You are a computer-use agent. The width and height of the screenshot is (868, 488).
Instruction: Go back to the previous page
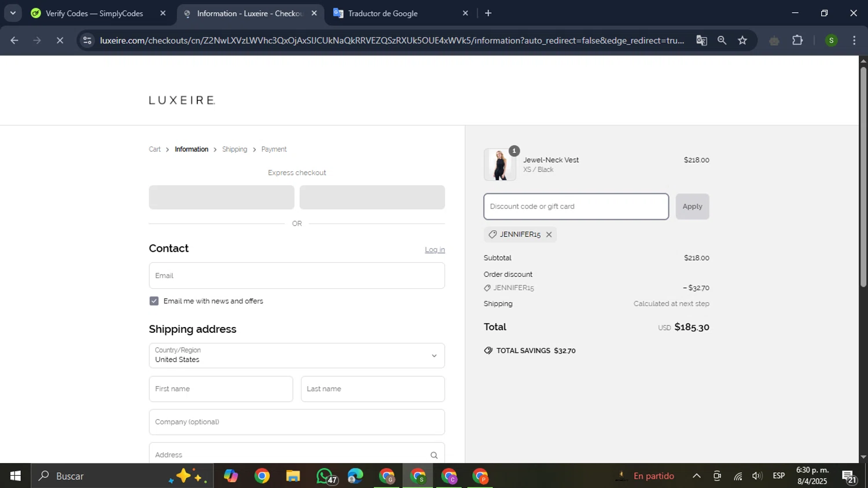click(x=14, y=41)
